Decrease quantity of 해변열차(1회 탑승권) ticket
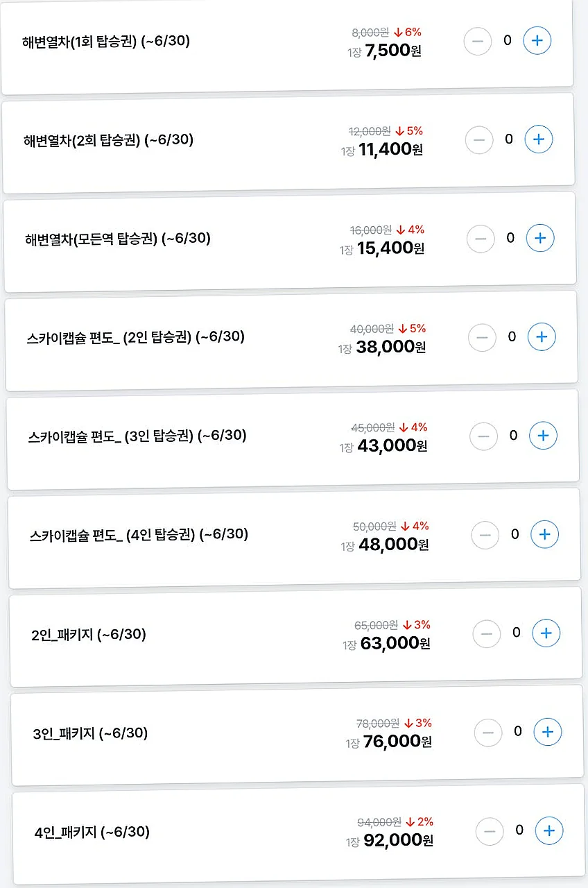Viewport: 588px width, 888px height. [x=478, y=41]
